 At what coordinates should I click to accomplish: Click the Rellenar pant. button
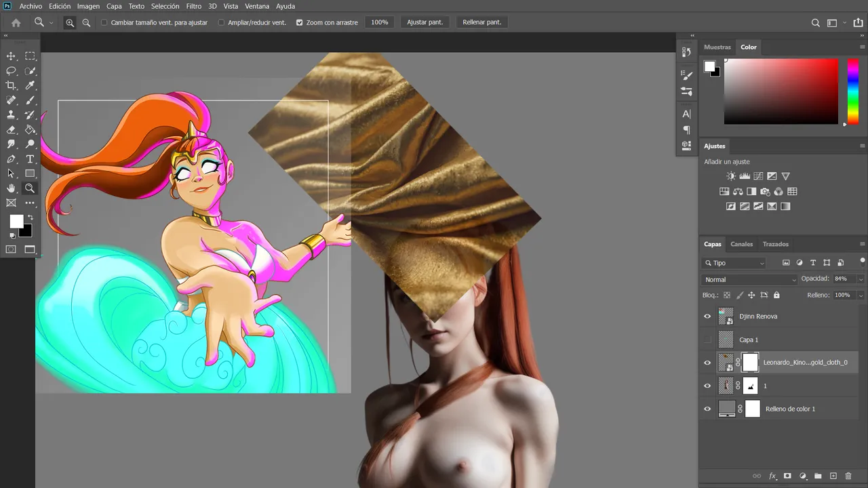pos(482,22)
